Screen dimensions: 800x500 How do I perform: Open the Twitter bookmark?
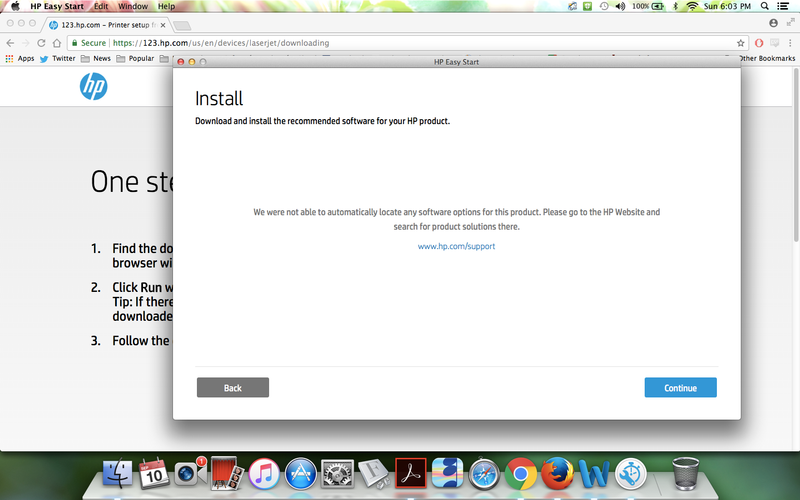point(58,58)
